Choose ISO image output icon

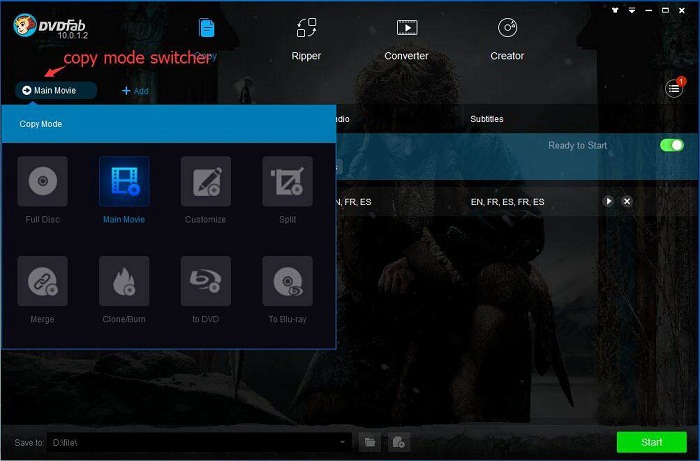point(399,442)
